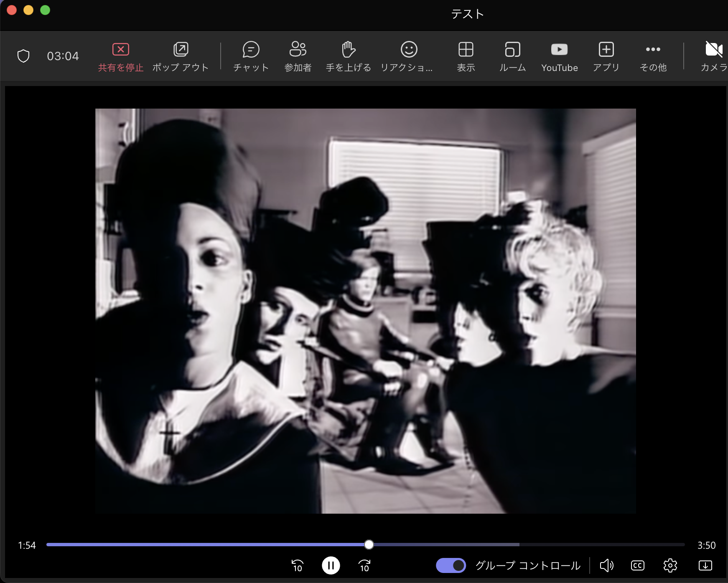Viewport: 728px width, 583px height.
Task: Toggle the グループ コントロール switch
Action: tap(451, 565)
